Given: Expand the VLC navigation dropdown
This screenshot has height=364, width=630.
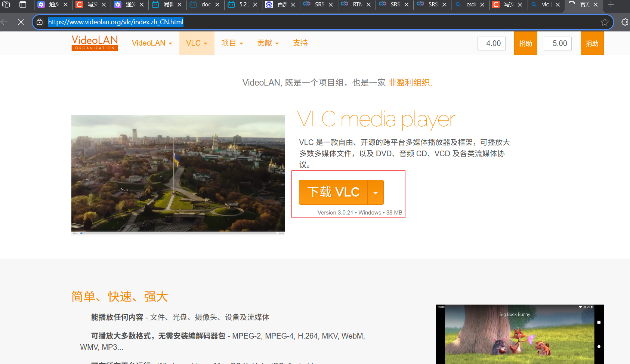Looking at the screenshot, I should 197,43.
